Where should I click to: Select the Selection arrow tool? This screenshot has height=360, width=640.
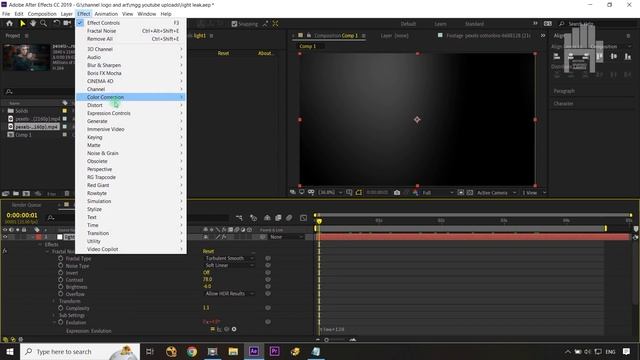(22, 23)
